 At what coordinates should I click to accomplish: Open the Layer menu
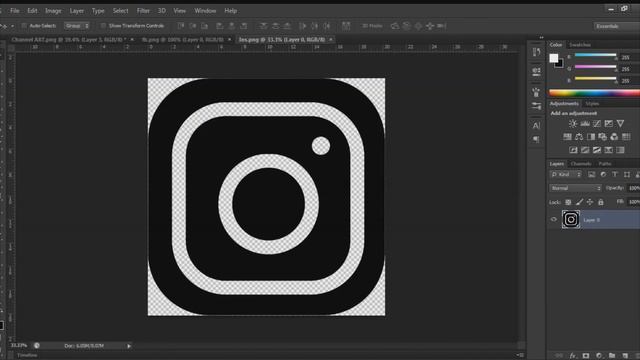click(x=77, y=11)
